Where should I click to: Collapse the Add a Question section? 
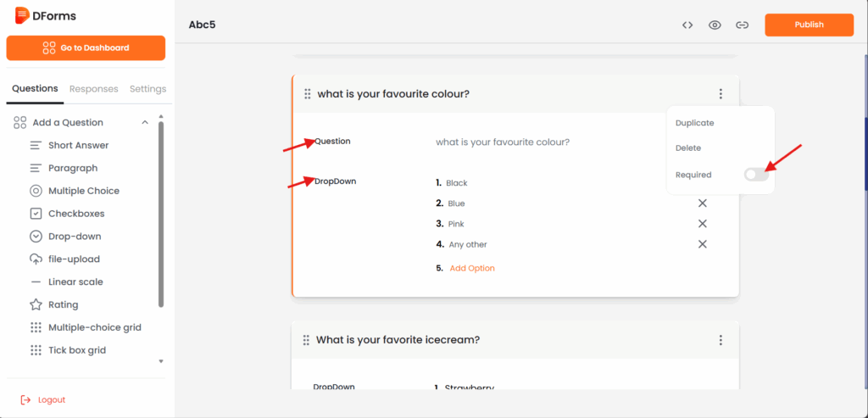(145, 122)
